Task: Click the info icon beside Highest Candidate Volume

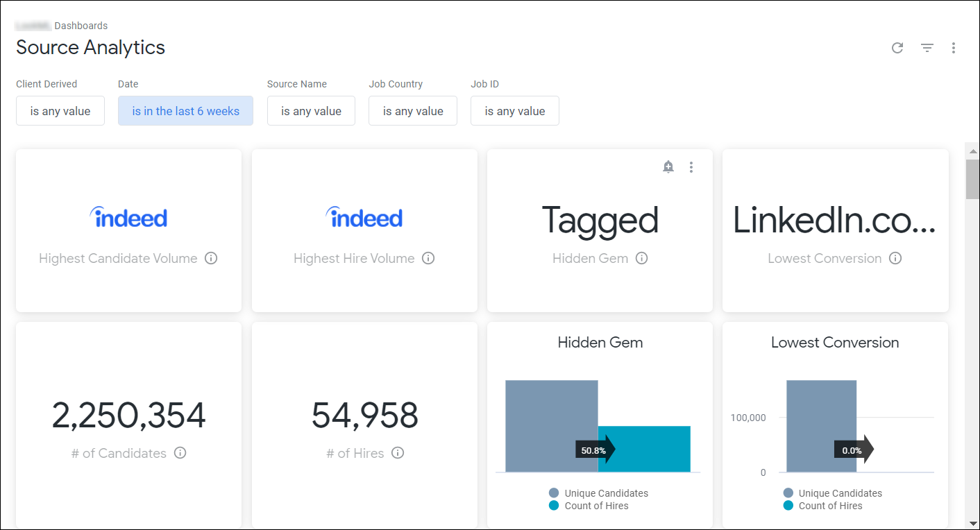Action: tap(211, 258)
